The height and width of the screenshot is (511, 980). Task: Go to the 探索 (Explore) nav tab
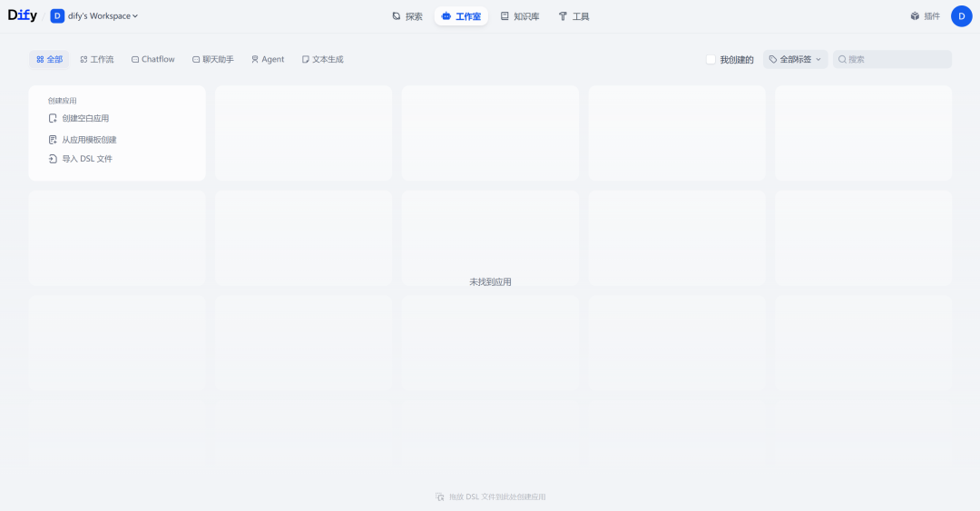click(x=407, y=16)
